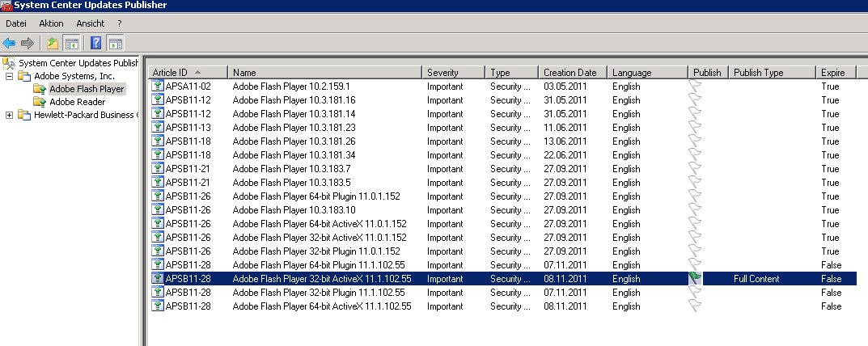Open the Datei menu
This screenshot has width=868, height=346.
(16, 23)
